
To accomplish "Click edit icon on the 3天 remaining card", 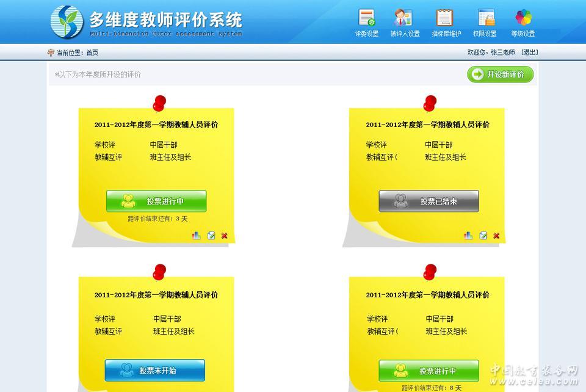I will tap(211, 236).
